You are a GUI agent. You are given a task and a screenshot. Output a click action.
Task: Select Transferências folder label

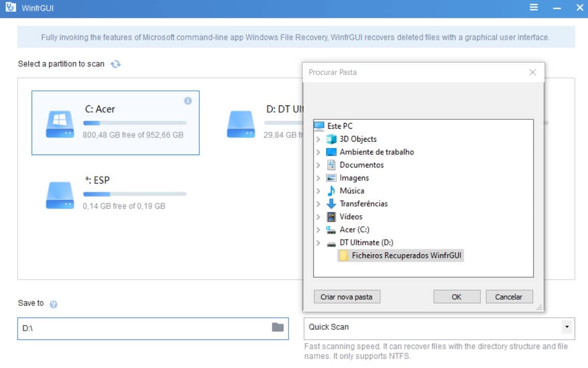(x=364, y=204)
